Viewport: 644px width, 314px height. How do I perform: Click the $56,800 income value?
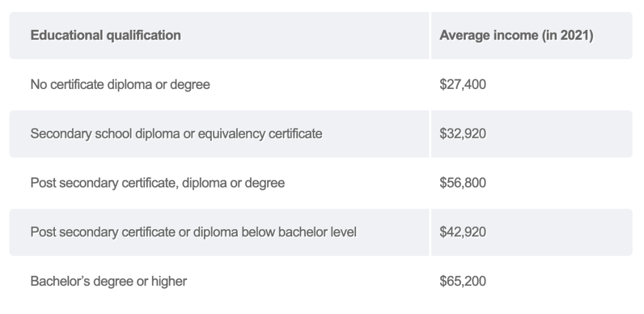point(463,183)
